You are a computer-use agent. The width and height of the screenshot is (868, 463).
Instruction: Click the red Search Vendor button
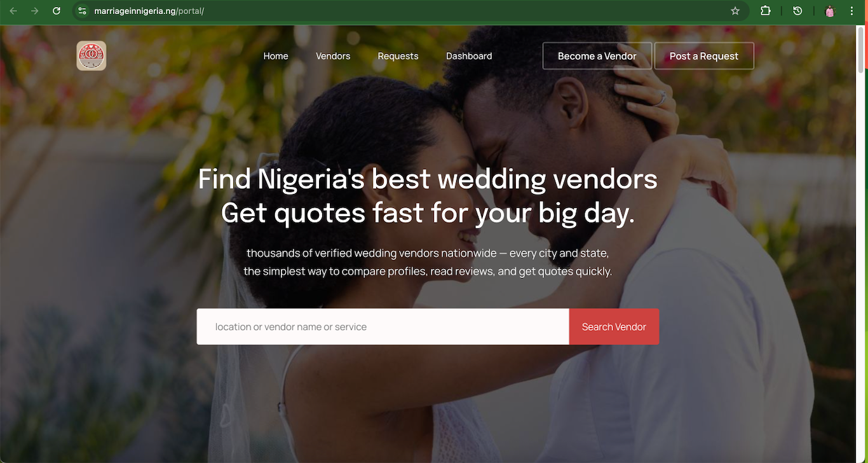click(614, 327)
